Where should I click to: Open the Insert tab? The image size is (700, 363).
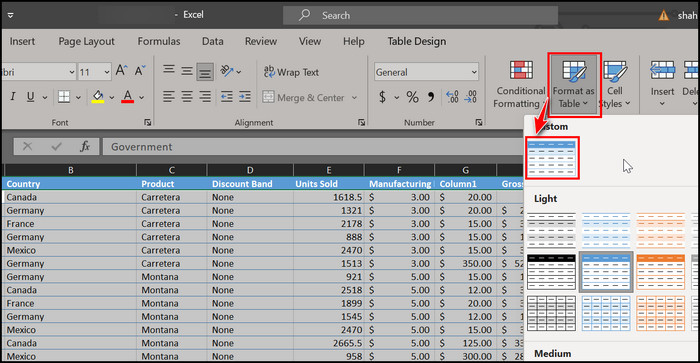pos(22,41)
